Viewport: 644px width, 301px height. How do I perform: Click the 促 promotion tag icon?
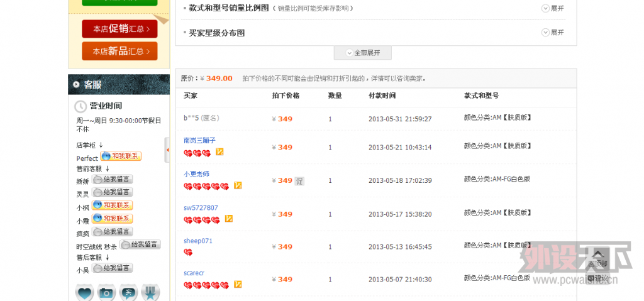[x=299, y=181]
